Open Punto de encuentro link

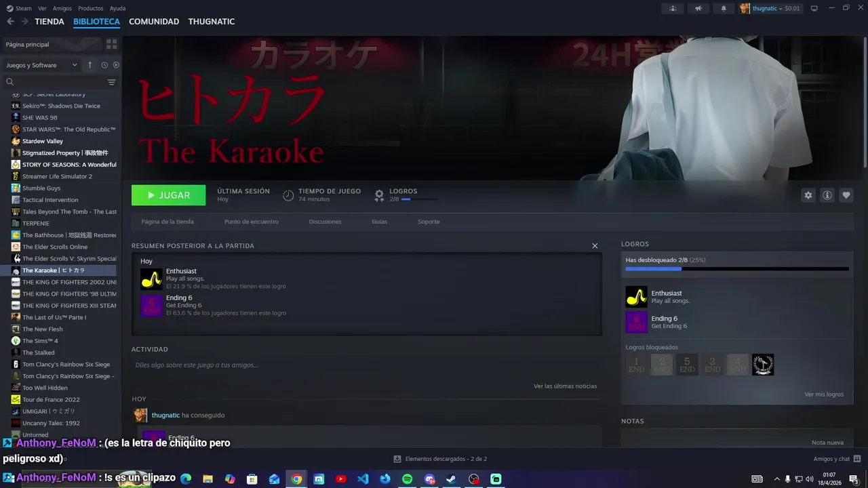[x=252, y=222]
